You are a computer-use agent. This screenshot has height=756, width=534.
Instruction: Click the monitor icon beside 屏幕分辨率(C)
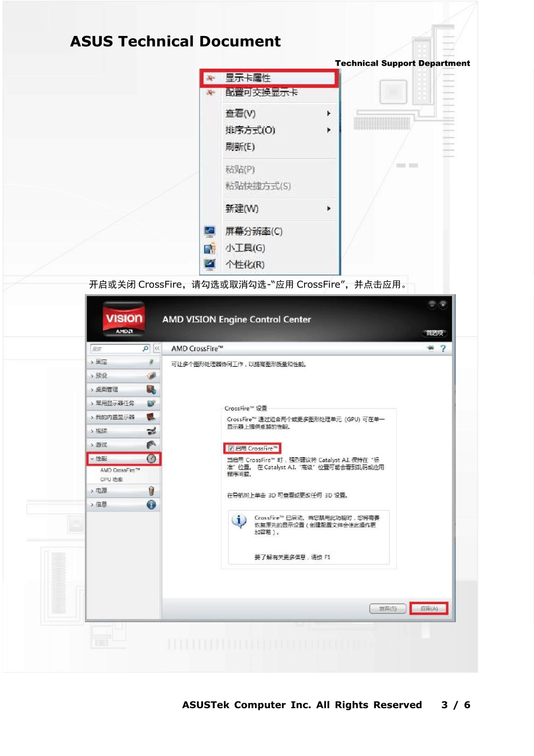[210, 231]
